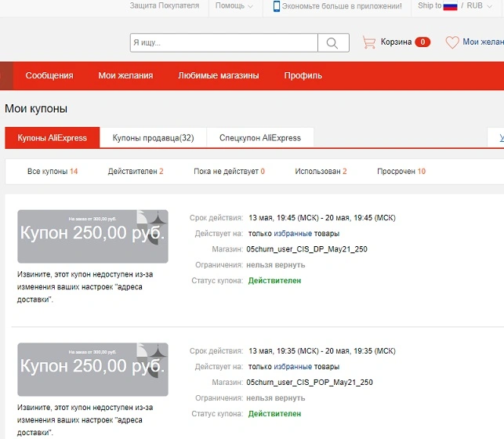504x439 pixels.
Task: Switch to Купоны AliExpress tab
Action: [x=53, y=138]
